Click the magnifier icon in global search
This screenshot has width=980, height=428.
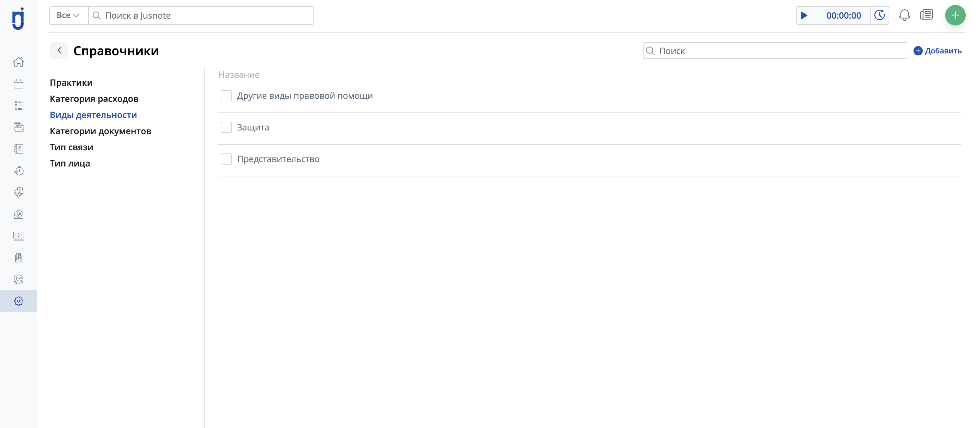coord(97,16)
